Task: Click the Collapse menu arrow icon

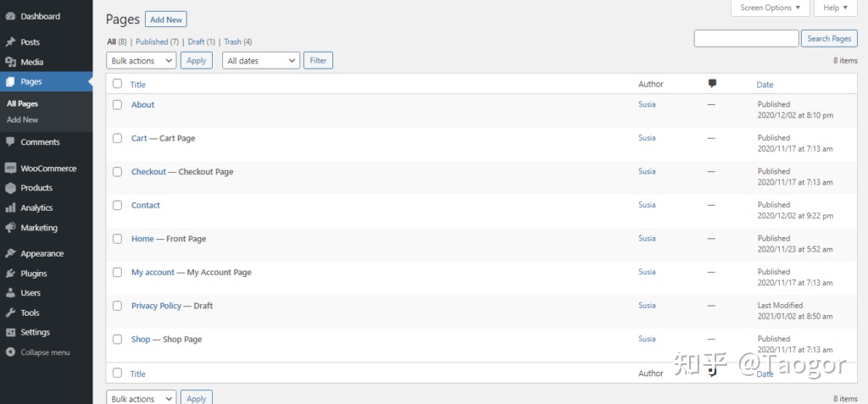Action: 10,352
